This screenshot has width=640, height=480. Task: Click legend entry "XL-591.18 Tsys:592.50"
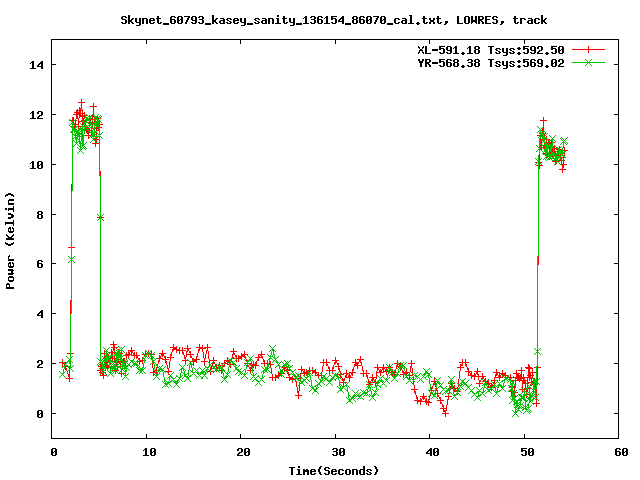pos(491,50)
